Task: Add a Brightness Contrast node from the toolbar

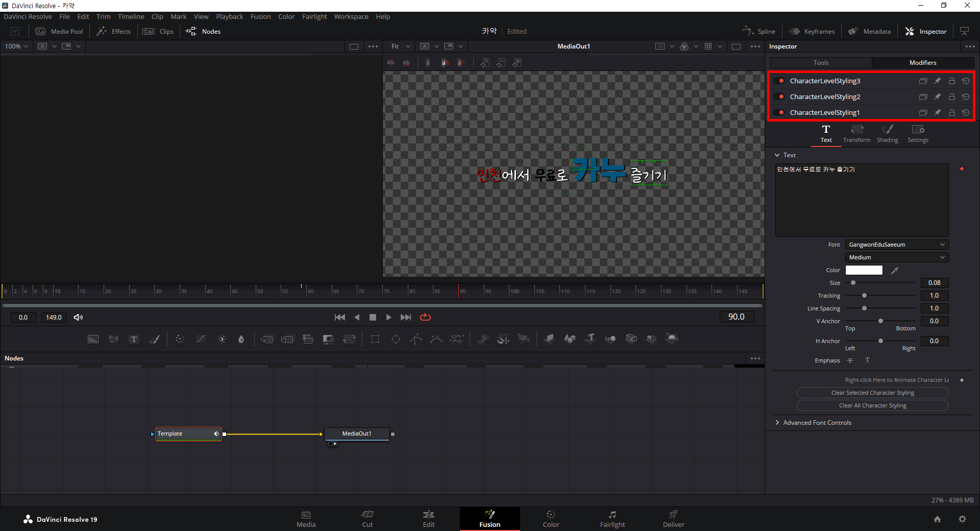Action: [x=222, y=339]
